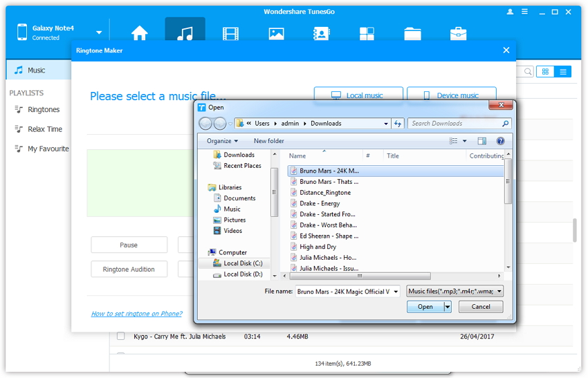Click the refresh button beside address bar
This screenshot has height=378, width=588.
point(398,124)
